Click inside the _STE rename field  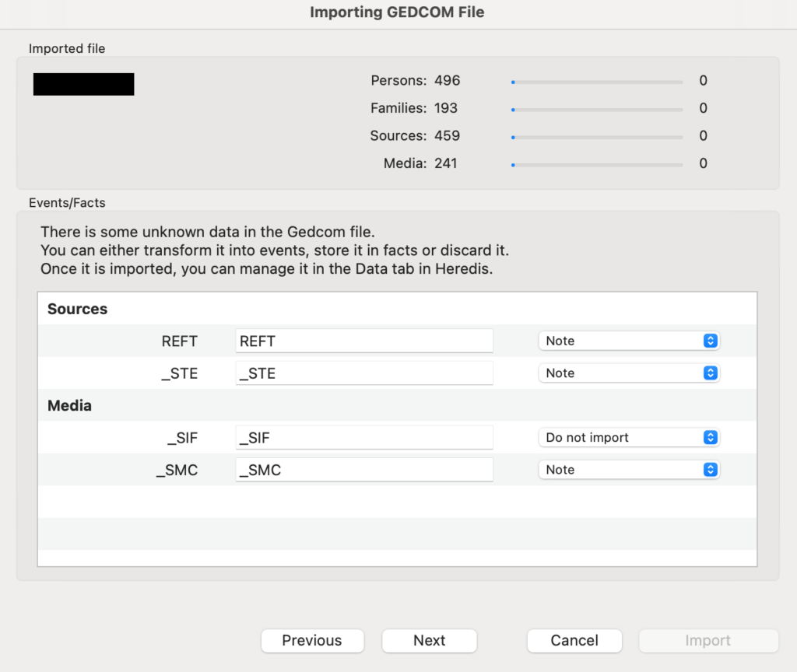[x=363, y=373]
